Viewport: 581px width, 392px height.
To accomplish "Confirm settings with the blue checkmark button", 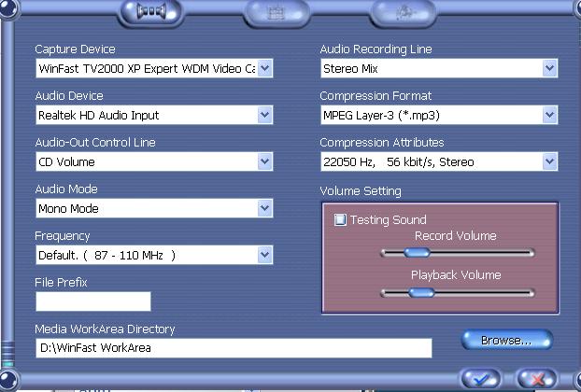I will [x=481, y=379].
